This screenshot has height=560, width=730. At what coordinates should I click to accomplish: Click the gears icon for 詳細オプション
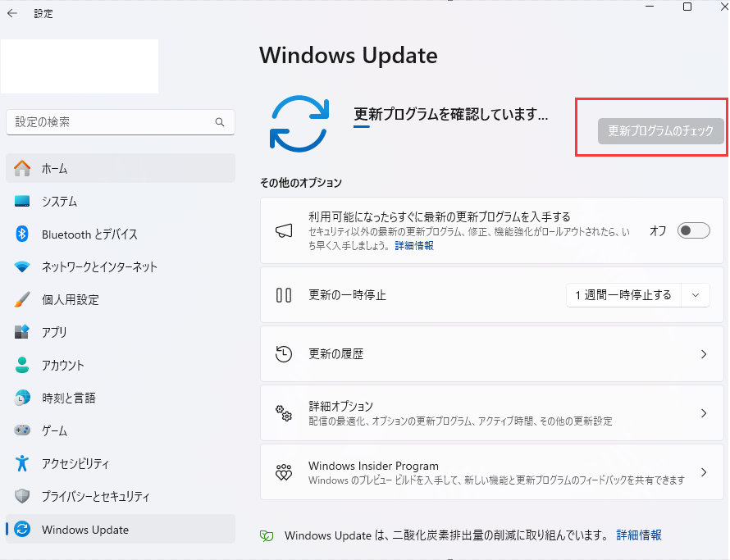click(284, 413)
